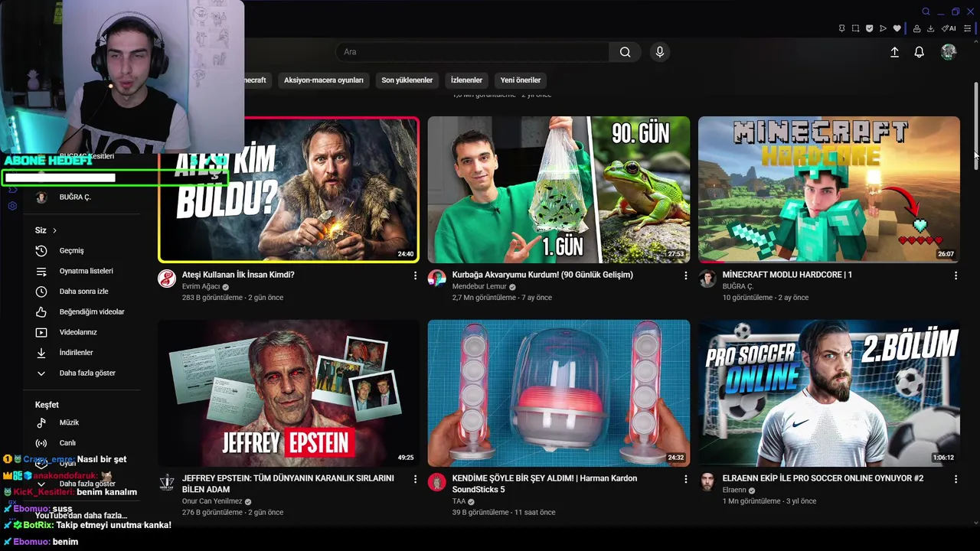This screenshot has height=551, width=980.
Task: Play the Harman Kardon speakers thumbnail
Action: (559, 393)
